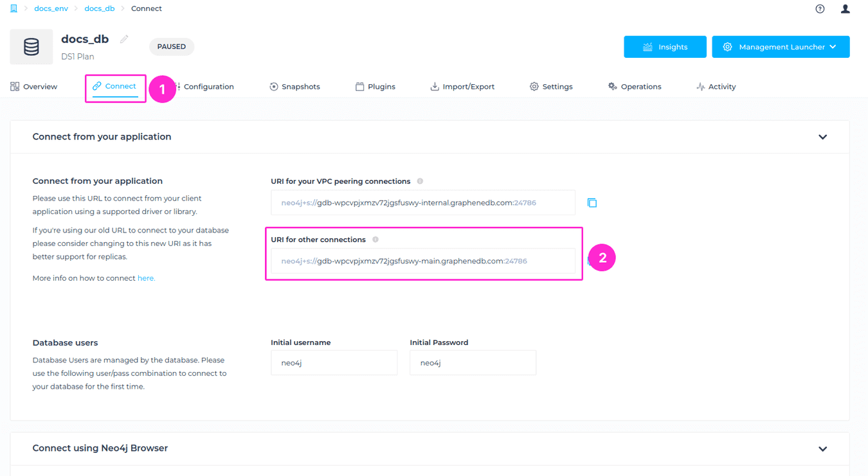The width and height of the screenshot is (868, 476).
Task: Open the Insights page
Action: pos(665,47)
